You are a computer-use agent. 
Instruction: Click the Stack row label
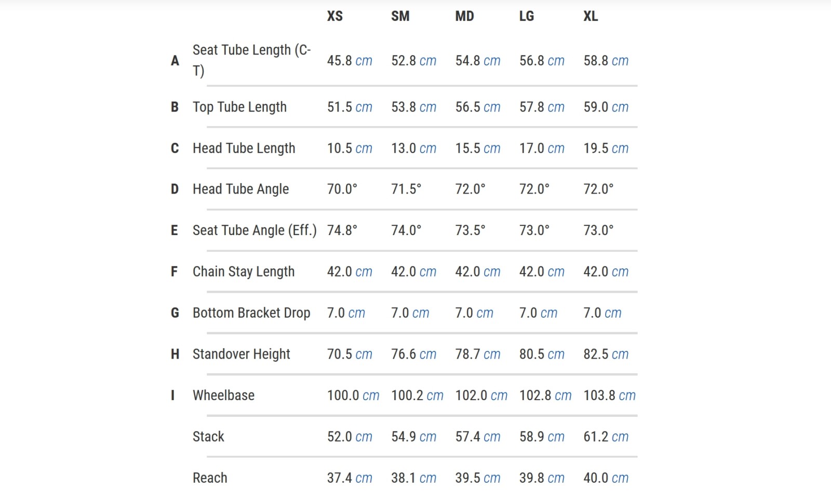208,437
